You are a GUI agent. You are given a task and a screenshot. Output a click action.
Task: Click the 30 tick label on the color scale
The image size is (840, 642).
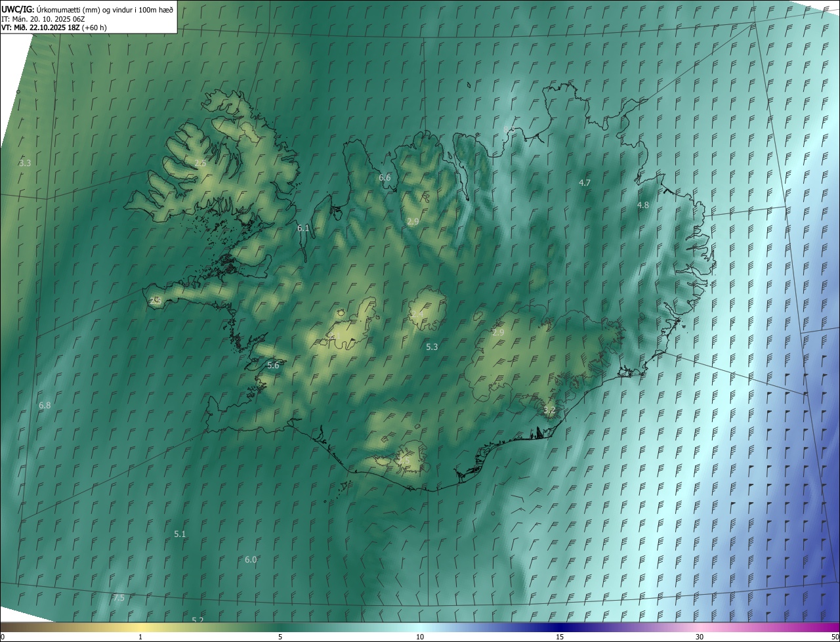(x=700, y=637)
